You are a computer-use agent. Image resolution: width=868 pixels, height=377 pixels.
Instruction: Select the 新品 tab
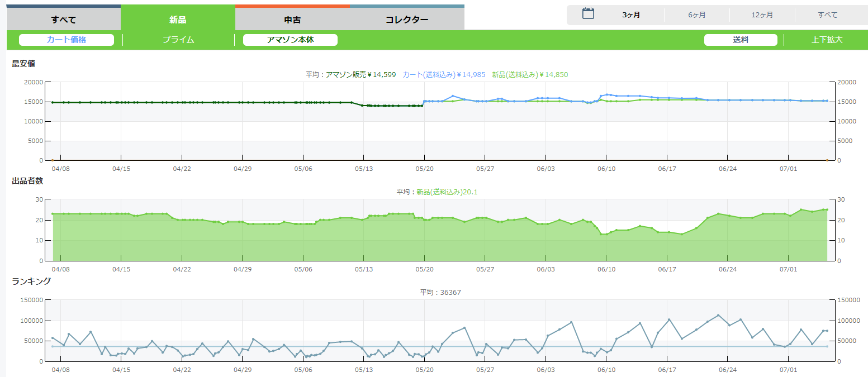pos(178,20)
